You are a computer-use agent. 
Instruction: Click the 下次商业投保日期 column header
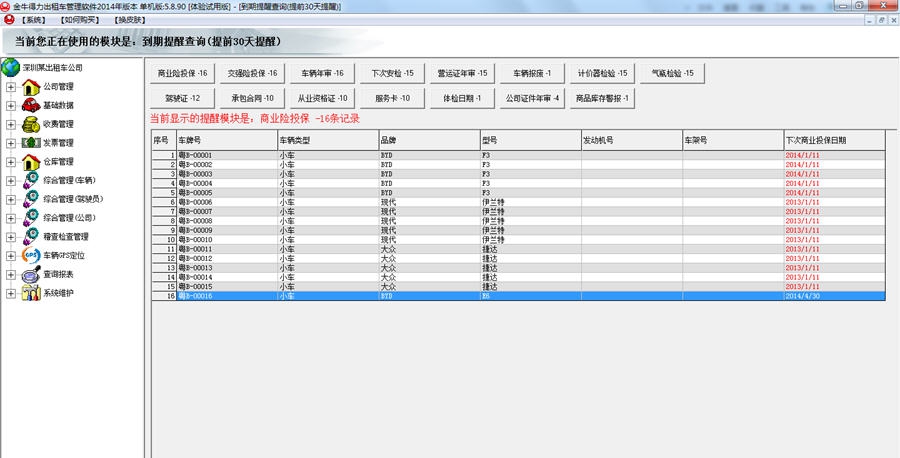[835, 140]
